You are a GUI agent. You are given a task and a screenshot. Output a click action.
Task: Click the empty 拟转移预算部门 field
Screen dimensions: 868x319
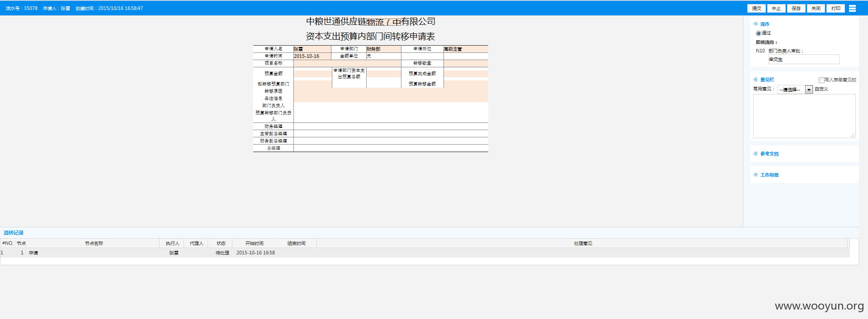coord(312,84)
